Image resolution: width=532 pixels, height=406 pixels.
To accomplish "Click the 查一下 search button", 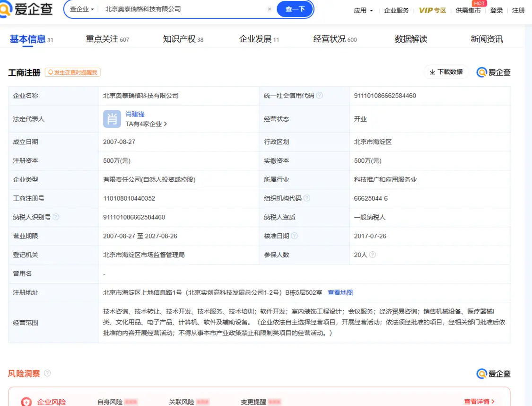I will (x=295, y=9).
